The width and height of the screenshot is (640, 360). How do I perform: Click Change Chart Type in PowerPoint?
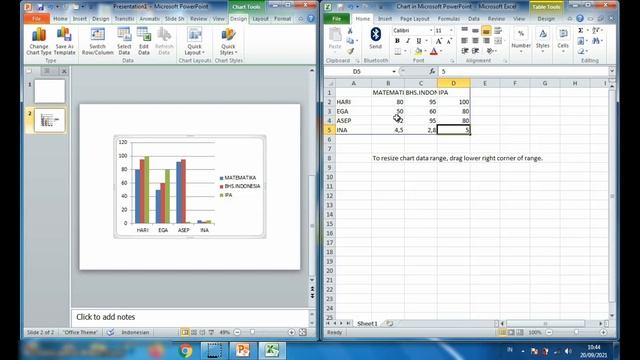coord(39,41)
